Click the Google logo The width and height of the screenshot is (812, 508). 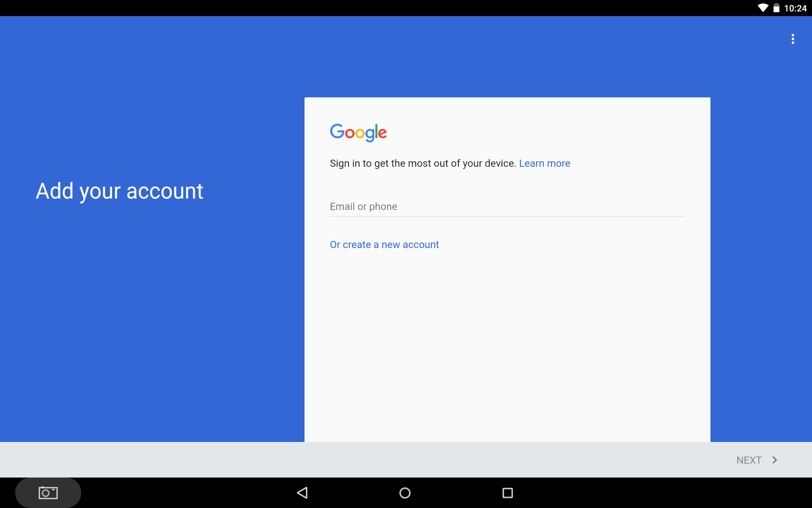click(x=358, y=133)
